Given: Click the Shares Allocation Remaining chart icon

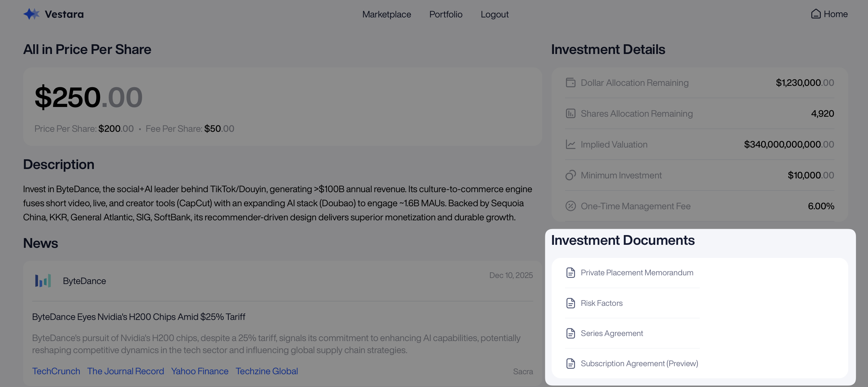Looking at the screenshot, I should click(570, 114).
